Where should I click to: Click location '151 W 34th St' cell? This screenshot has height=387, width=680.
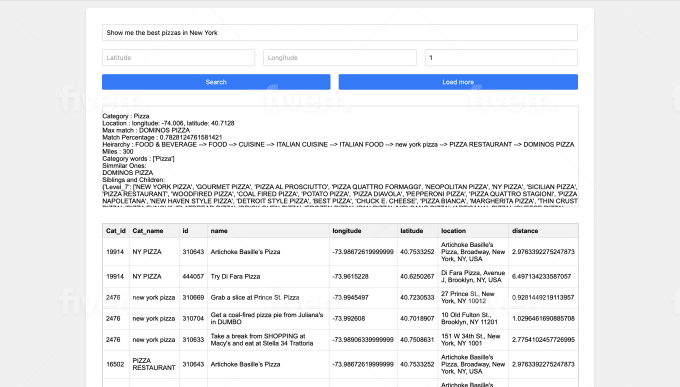[x=473, y=340]
